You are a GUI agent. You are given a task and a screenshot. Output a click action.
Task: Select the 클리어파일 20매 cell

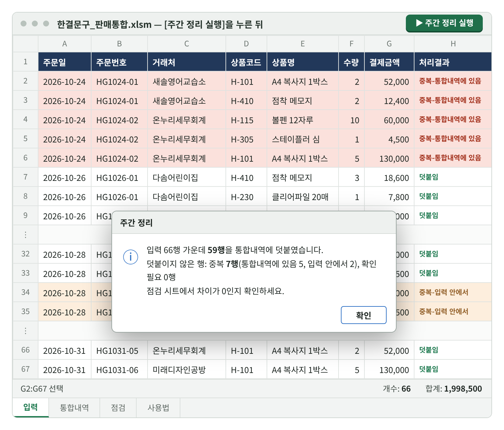click(x=303, y=196)
